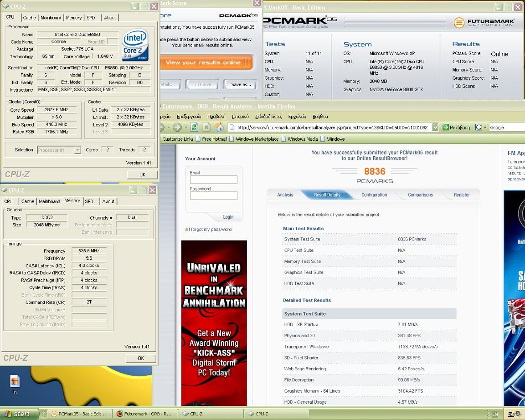Click the EN language indicator in taskbar
The width and height of the screenshot is (525, 420).
tap(495, 415)
